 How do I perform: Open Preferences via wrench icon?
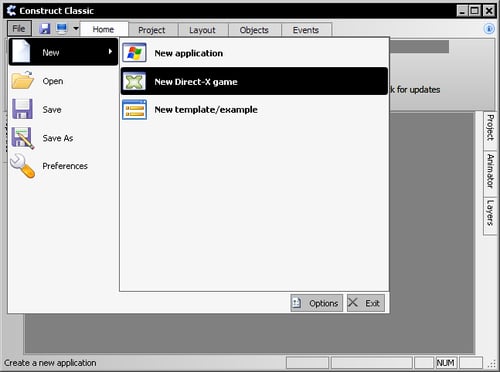(x=23, y=166)
